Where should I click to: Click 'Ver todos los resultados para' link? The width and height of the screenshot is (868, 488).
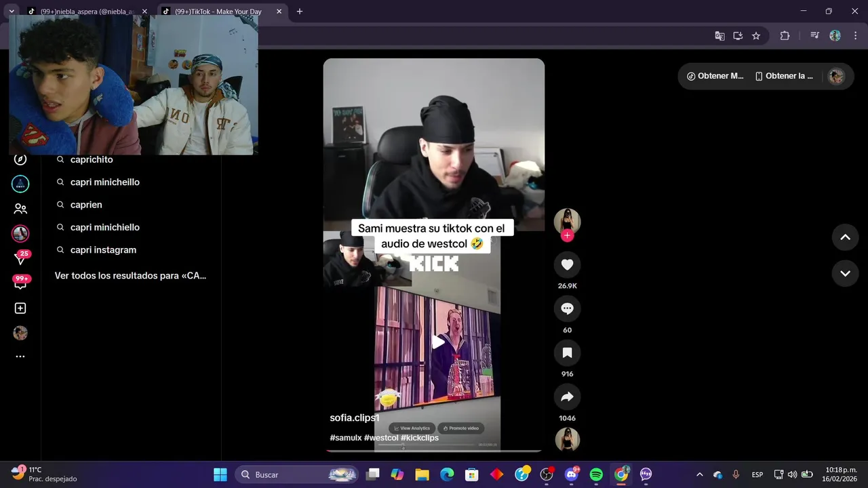[x=130, y=276]
